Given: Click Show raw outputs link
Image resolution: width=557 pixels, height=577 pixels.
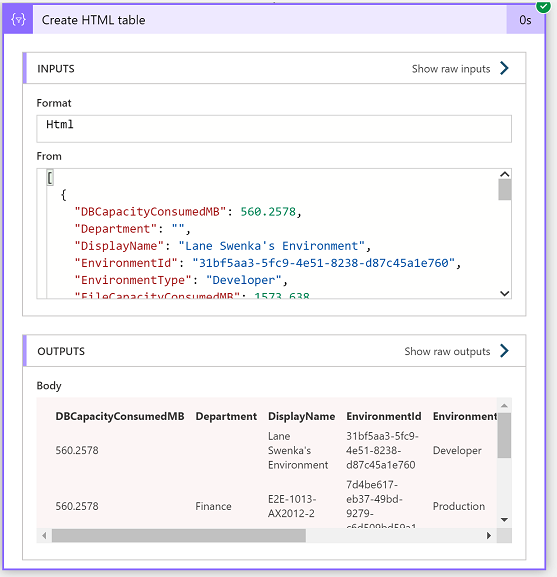Looking at the screenshot, I should click(447, 351).
